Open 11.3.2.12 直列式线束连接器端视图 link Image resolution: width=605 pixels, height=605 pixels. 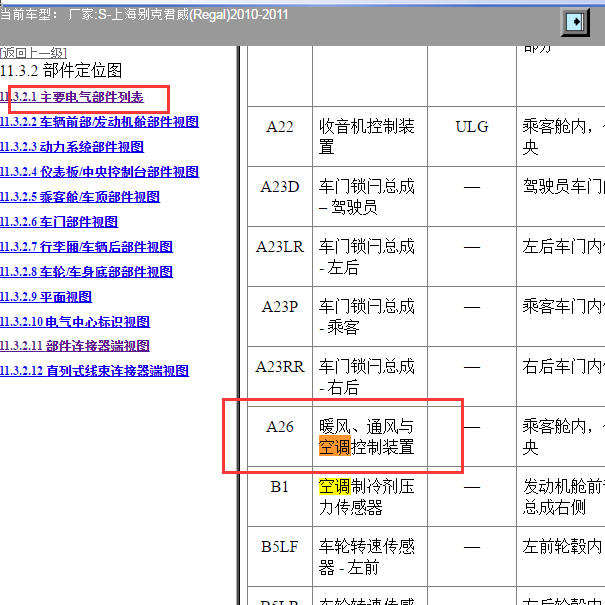[95, 371]
